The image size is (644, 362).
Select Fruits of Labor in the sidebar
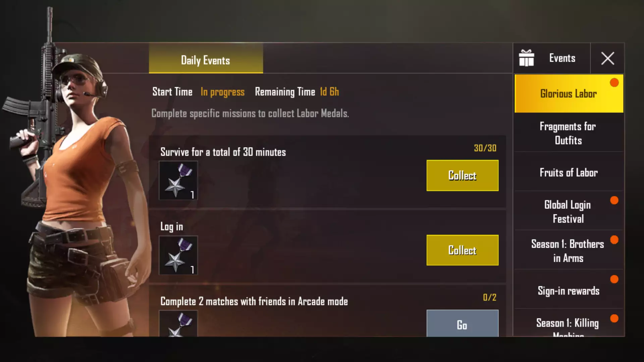[x=569, y=172]
